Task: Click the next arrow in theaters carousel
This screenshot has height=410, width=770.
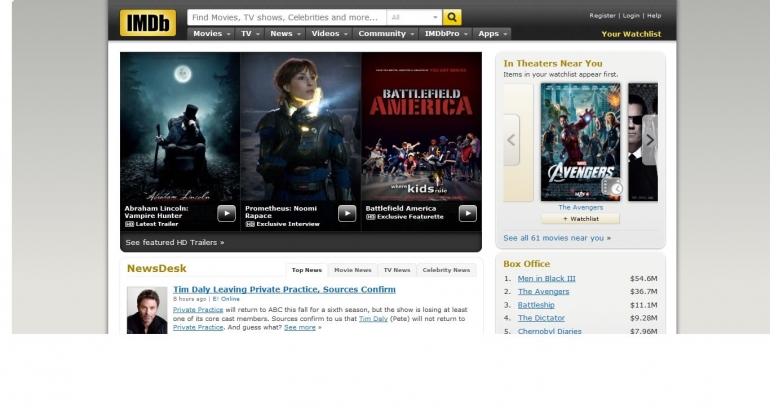Action: point(650,140)
